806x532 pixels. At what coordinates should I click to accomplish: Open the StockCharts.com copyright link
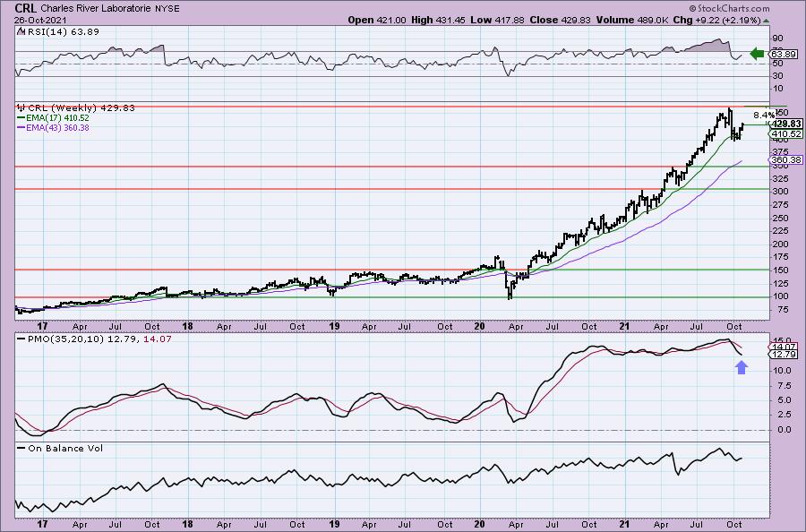click(729, 8)
